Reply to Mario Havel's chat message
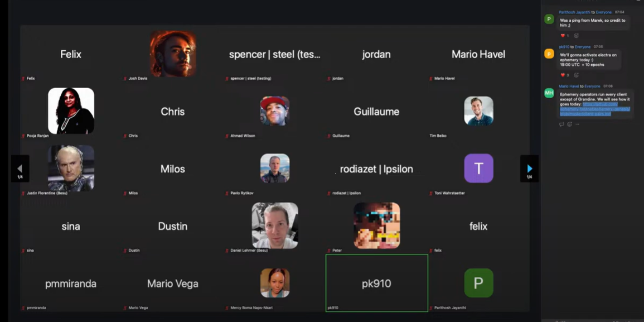This screenshot has height=322, width=644. (x=561, y=124)
